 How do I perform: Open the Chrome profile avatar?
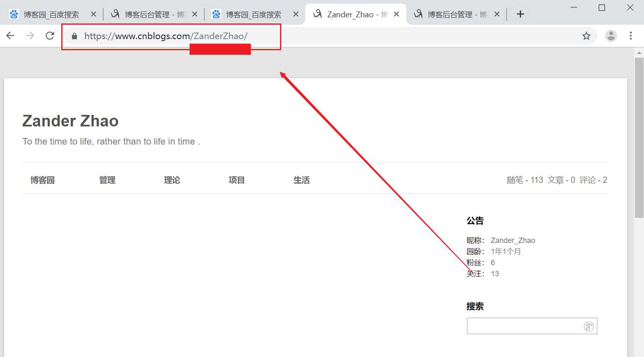pos(611,36)
